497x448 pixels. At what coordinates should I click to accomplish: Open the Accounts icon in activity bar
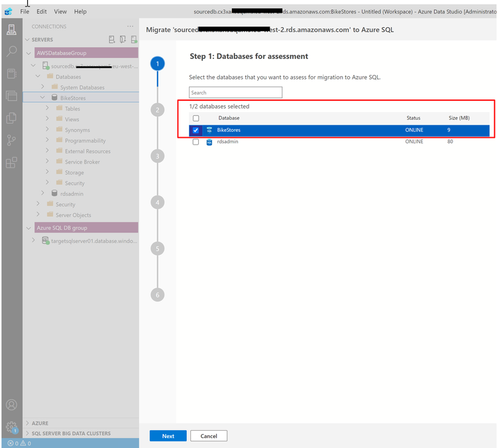click(x=11, y=405)
